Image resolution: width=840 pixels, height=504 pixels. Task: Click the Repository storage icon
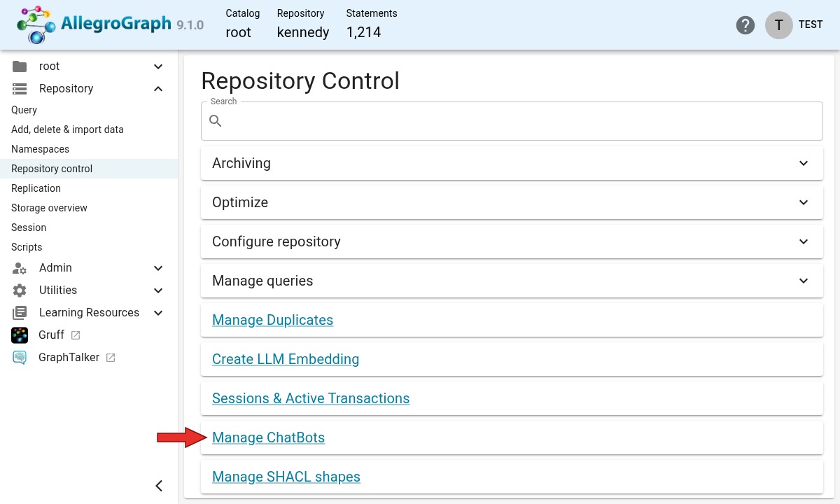pos(20,89)
